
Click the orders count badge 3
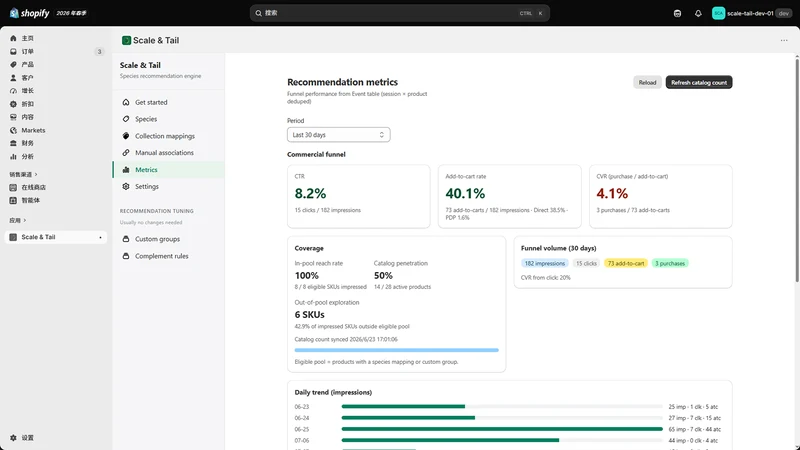99,52
